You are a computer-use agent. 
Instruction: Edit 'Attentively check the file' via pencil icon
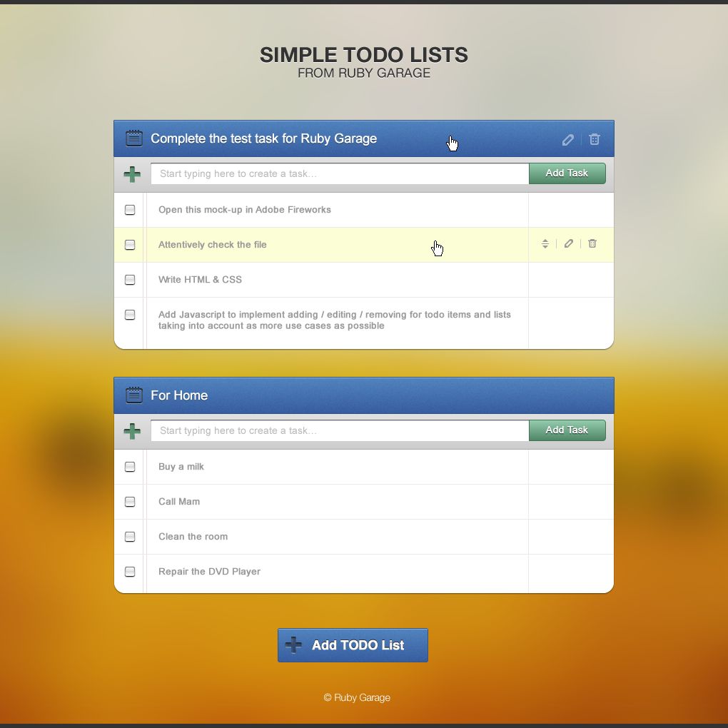coord(569,243)
